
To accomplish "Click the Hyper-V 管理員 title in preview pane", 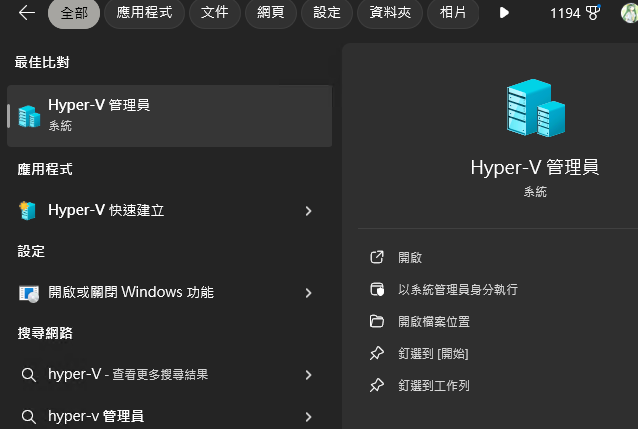I will pos(535,167).
